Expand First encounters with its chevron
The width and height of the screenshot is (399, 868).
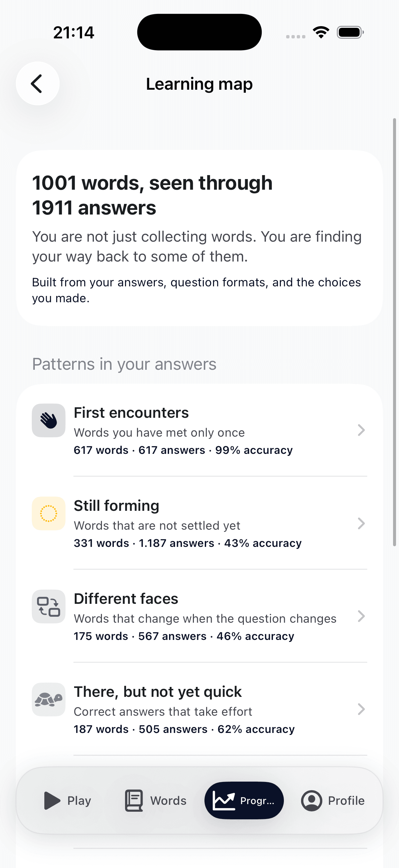pyautogui.click(x=361, y=430)
